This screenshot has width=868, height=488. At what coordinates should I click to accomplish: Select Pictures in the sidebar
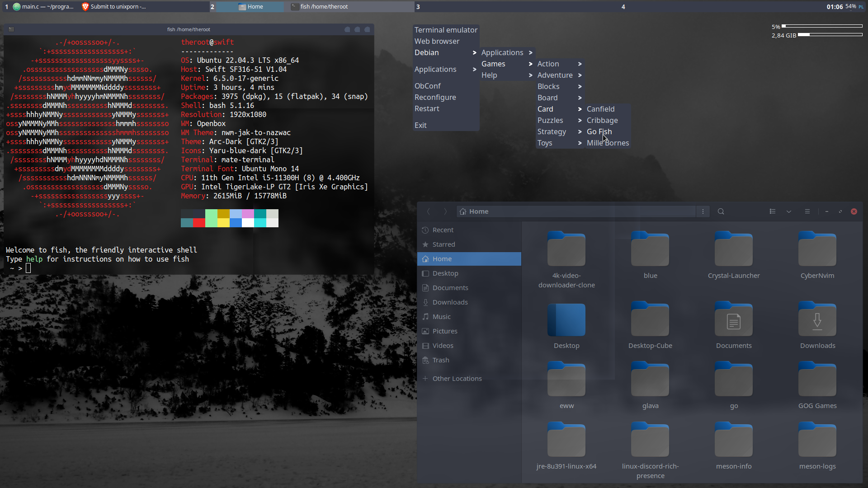coord(469,331)
